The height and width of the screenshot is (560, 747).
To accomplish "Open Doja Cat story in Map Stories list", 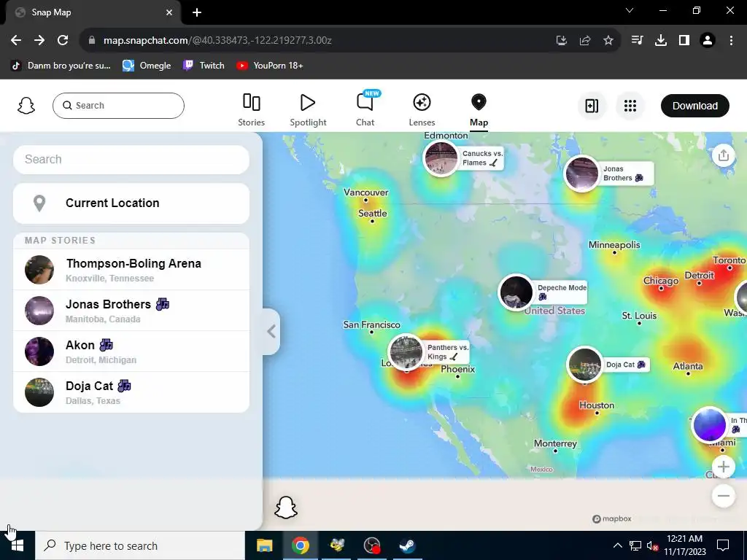I will 131,392.
